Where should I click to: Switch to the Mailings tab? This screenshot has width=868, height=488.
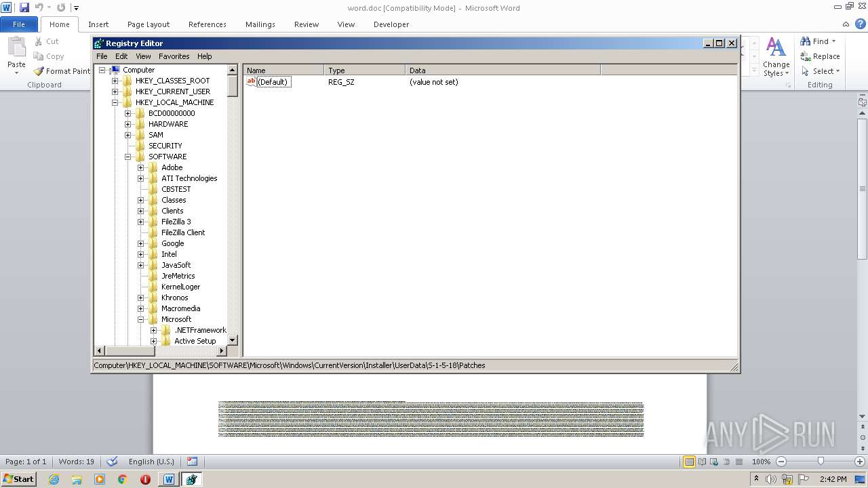(x=260, y=24)
